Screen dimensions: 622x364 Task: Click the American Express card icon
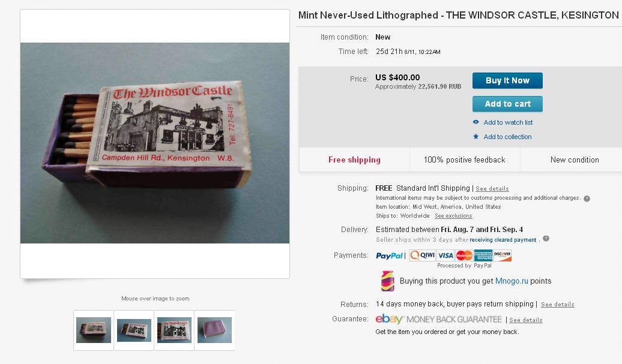click(x=483, y=255)
